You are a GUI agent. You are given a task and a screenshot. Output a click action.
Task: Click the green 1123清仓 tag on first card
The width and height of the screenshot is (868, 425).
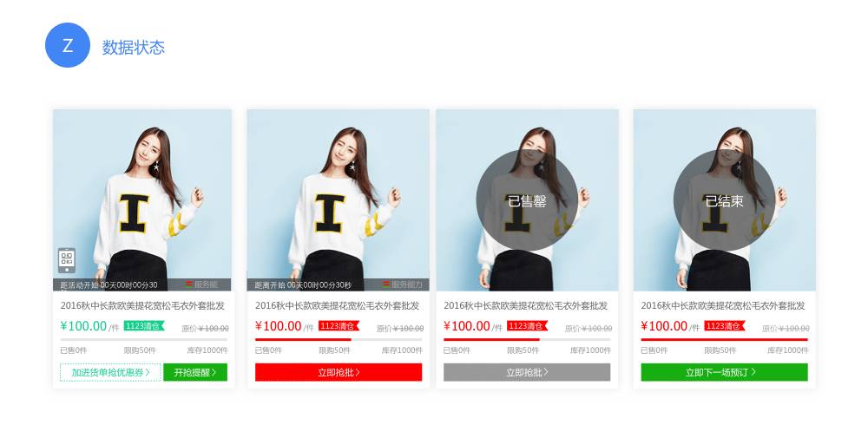[144, 326]
